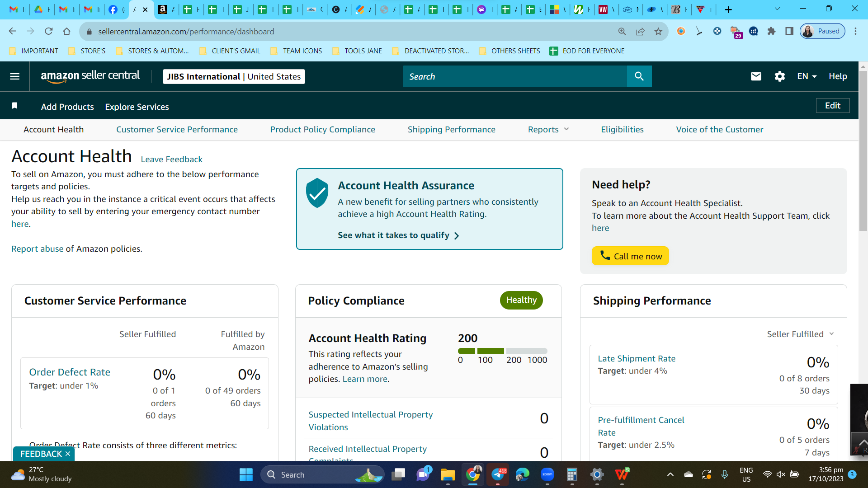Open Windows Settings from the taskbar
Screen dimensions: 868x488
(597, 474)
